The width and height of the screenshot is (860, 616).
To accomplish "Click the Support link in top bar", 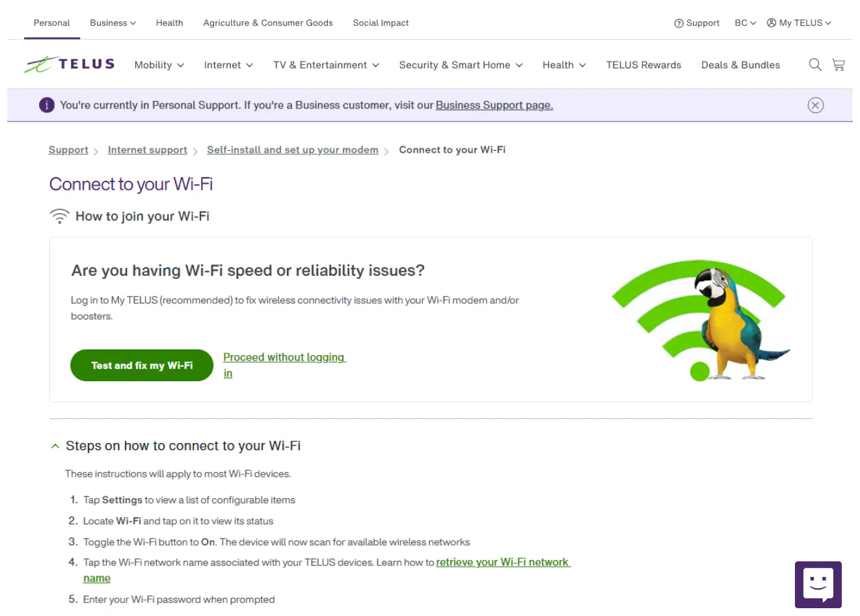I will [x=697, y=23].
